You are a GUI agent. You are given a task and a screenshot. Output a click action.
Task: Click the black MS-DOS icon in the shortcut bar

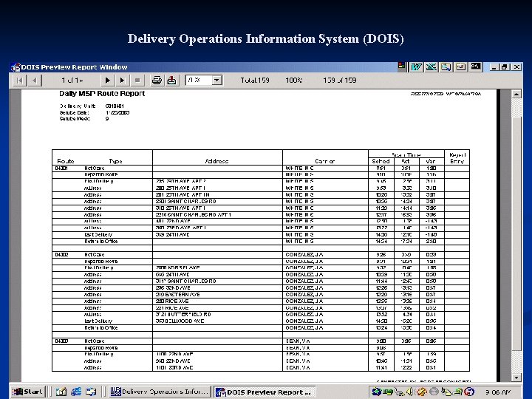pos(476,66)
